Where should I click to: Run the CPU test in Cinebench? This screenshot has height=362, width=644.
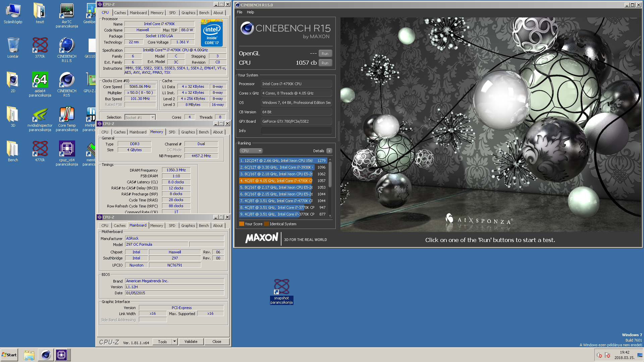[325, 63]
